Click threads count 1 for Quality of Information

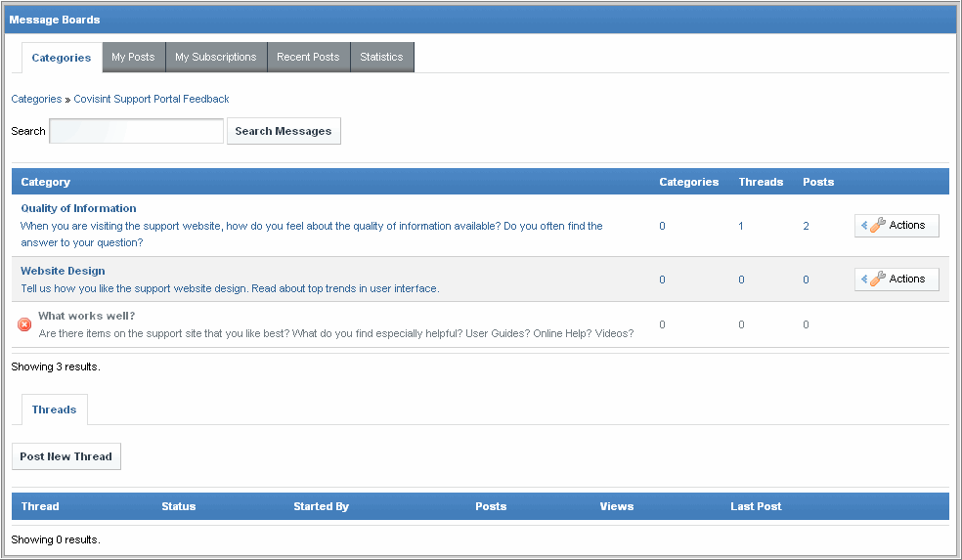point(741,226)
